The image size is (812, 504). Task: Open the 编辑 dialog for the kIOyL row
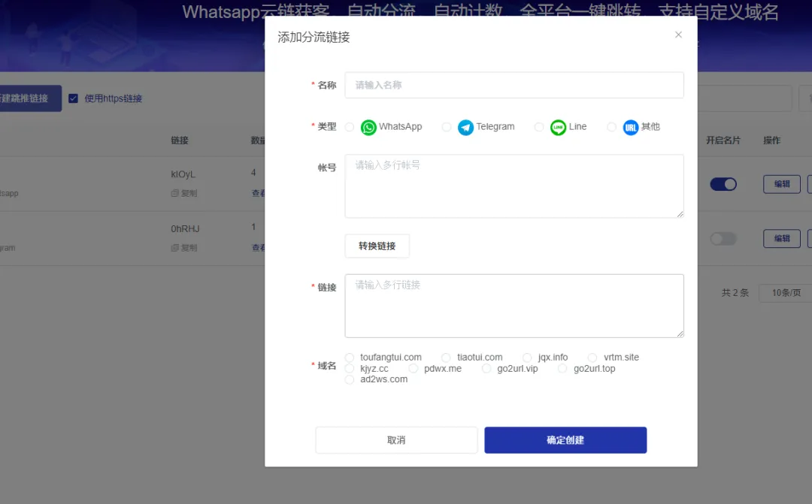pyautogui.click(x=781, y=184)
